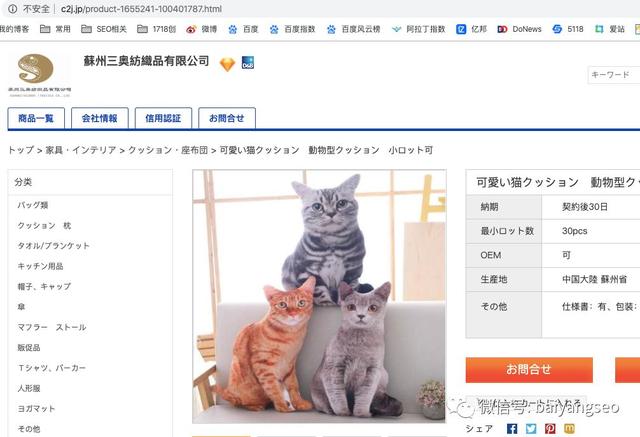Image resolution: width=640 pixels, height=437 pixels.
Task: Click the orange diamond badge beside the company name
Action: (x=227, y=64)
